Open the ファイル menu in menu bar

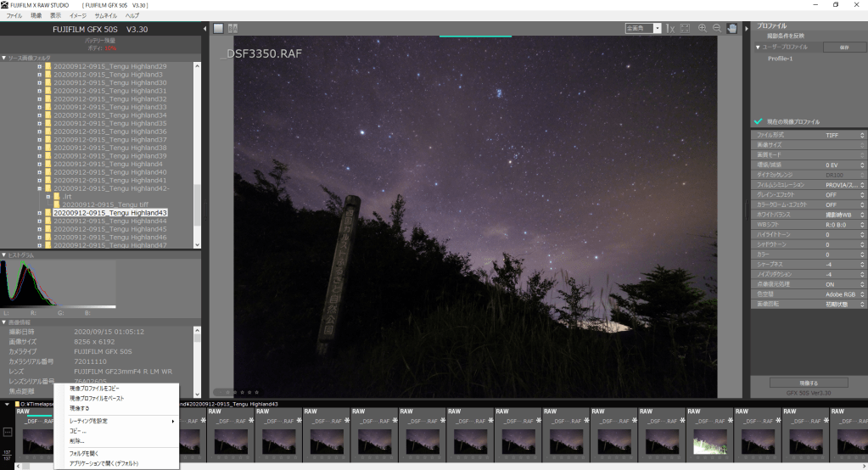(x=14, y=15)
